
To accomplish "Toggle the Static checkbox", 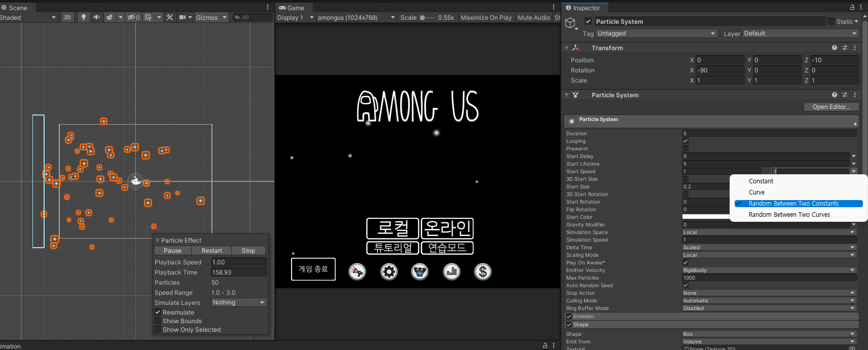I will [x=831, y=21].
